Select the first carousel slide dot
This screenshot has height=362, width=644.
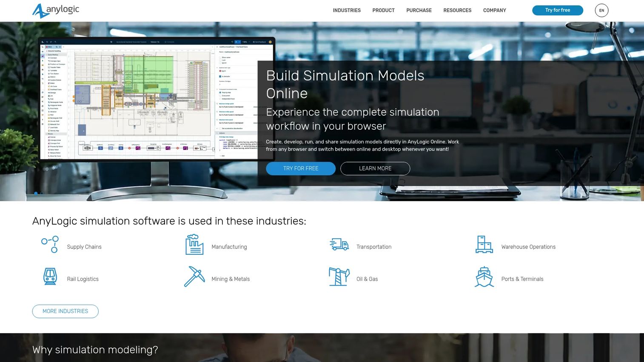coord(36,194)
